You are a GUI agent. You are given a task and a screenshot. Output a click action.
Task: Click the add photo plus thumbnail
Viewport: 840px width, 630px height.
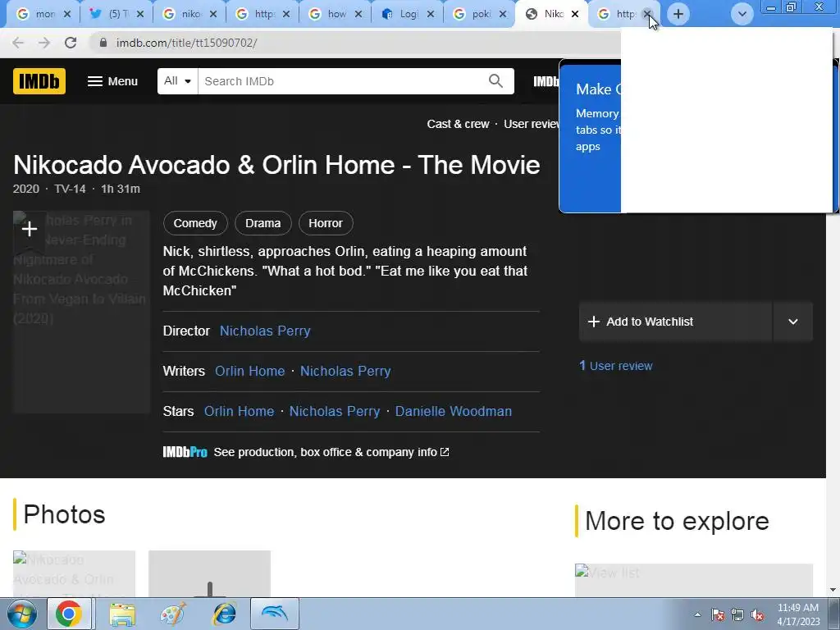(209, 573)
